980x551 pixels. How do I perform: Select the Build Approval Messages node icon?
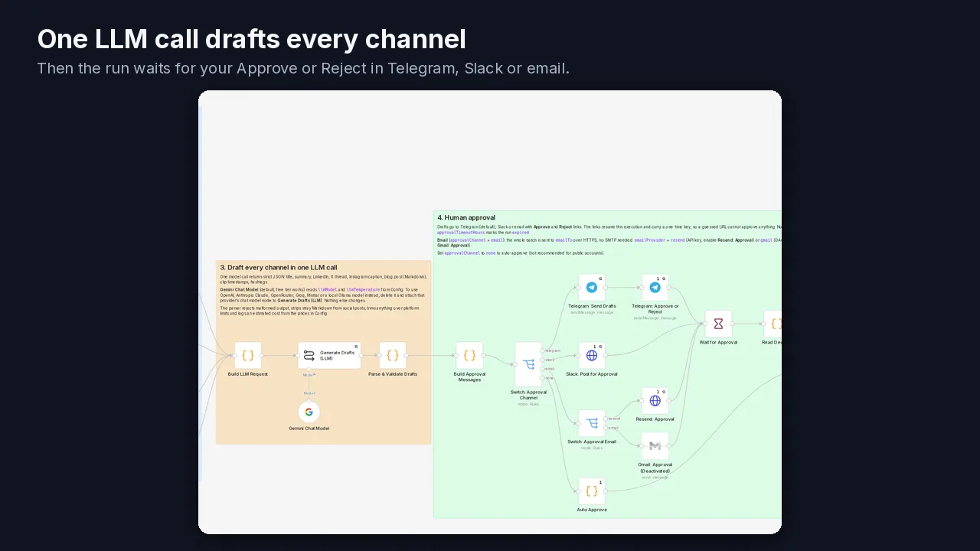click(469, 355)
